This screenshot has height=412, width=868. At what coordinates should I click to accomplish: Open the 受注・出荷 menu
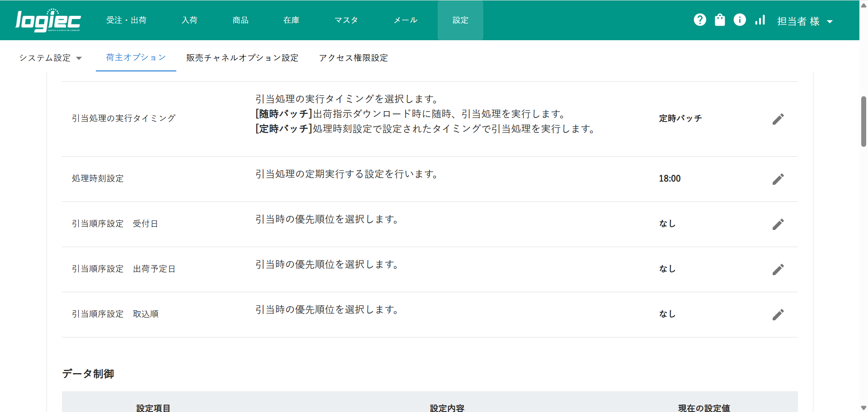tap(126, 20)
